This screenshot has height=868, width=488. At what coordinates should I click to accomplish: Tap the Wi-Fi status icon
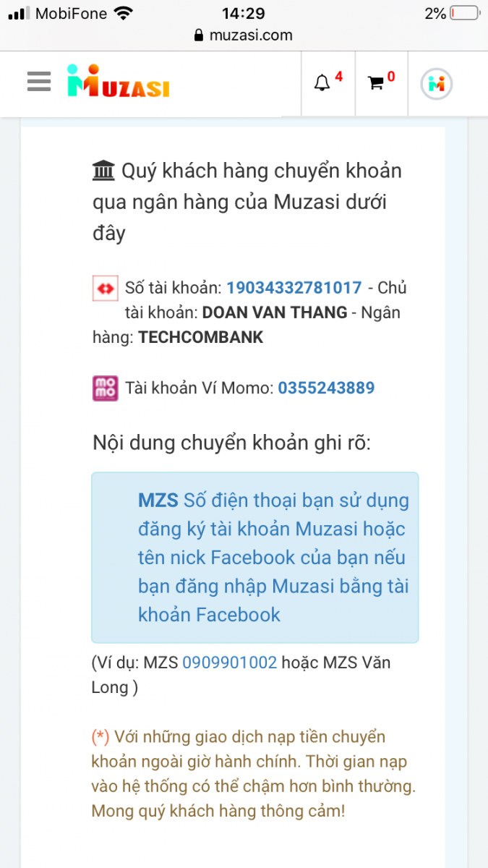click(x=124, y=13)
